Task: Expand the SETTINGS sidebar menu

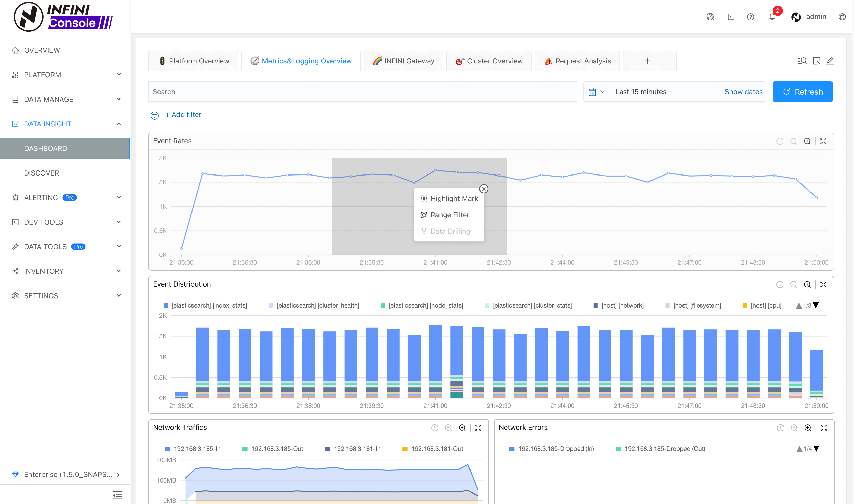Action: click(65, 296)
